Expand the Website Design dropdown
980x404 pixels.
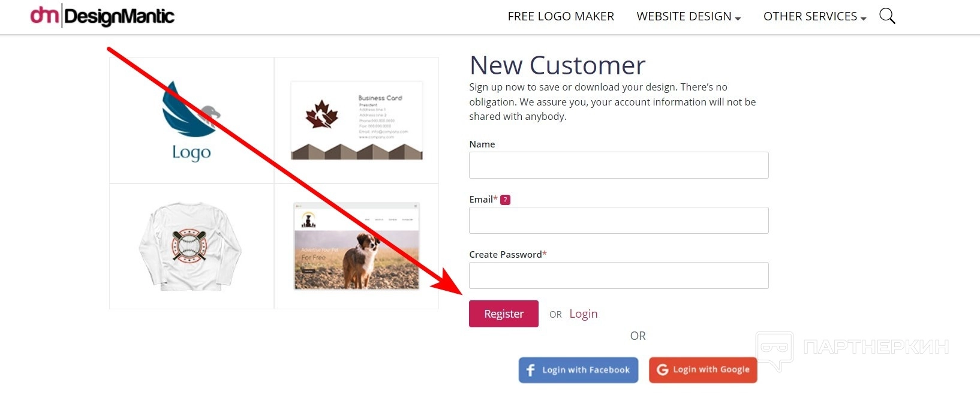688,16
